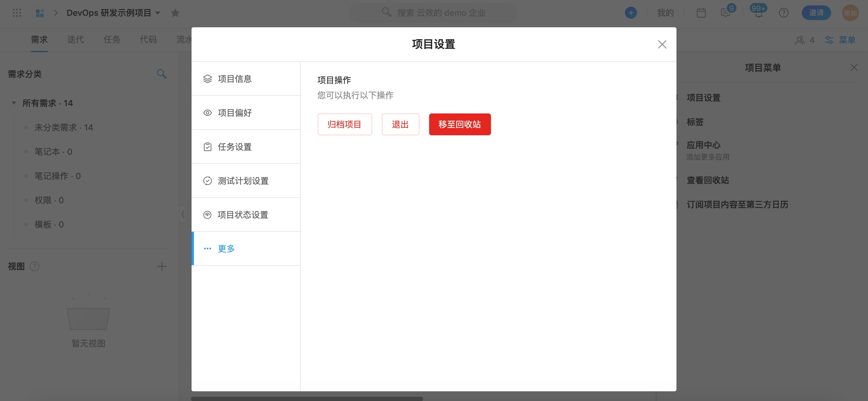The width and height of the screenshot is (868, 401).
Task: Open 项目偏好 settings section
Action: pyautogui.click(x=246, y=113)
